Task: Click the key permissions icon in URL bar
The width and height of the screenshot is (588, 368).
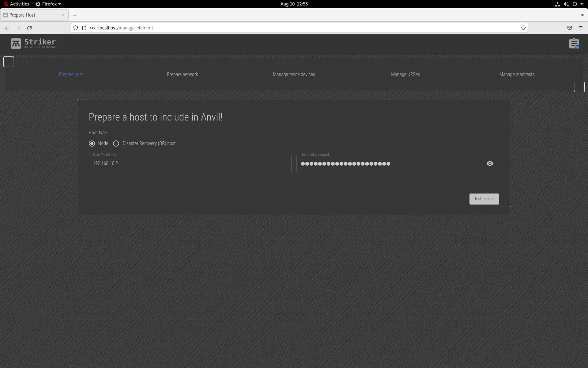Action: pyautogui.click(x=92, y=28)
